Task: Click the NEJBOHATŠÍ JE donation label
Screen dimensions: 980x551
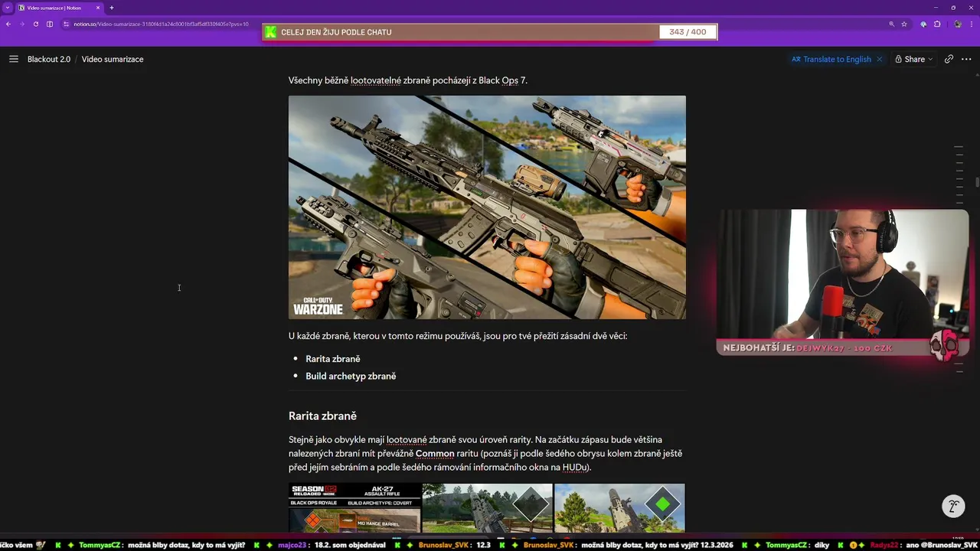Action: 759,348
